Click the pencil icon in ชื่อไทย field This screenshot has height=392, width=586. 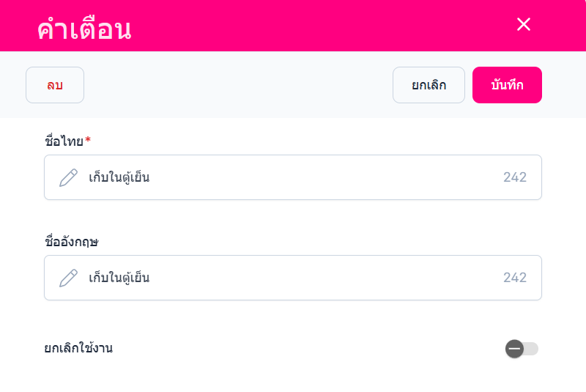click(x=68, y=177)
